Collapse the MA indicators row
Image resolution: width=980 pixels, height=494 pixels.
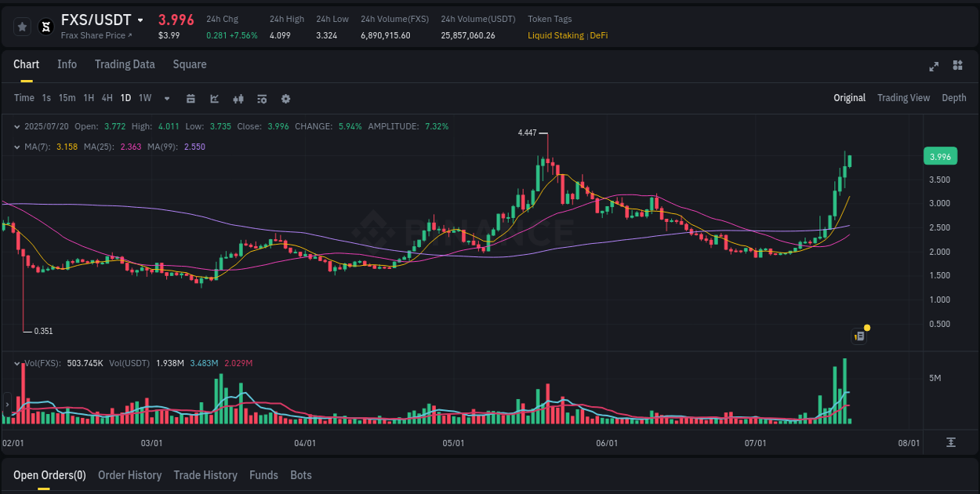tap(17, 145)
